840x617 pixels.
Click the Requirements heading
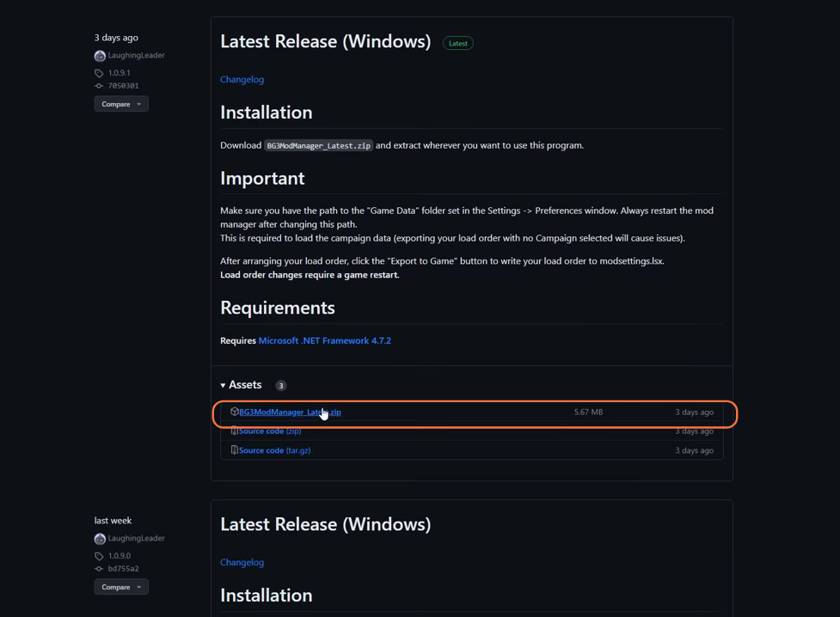pyautogui.click(x=278, y=308)
